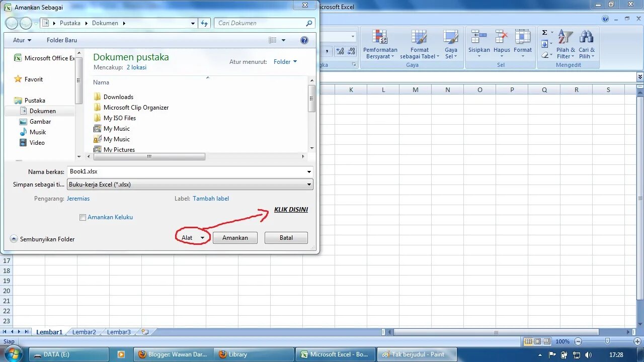Select My ISO Files folder
Screen dimensions: 644x362
point(120,118)
